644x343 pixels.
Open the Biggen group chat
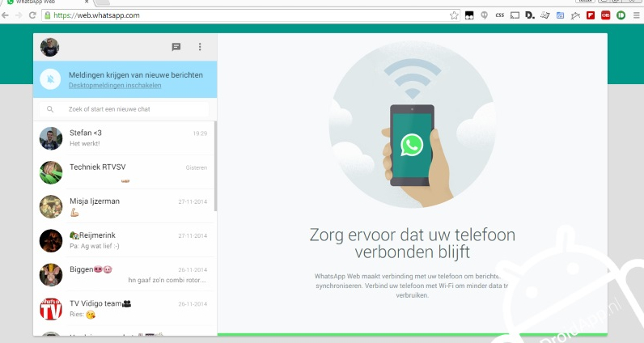click(x=124, y=274)
